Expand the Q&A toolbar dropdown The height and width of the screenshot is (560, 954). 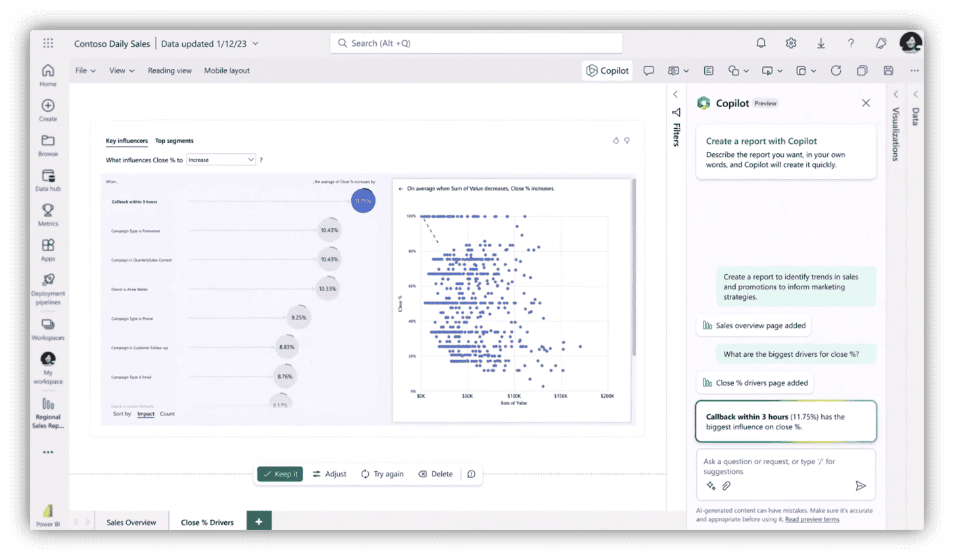686,71
